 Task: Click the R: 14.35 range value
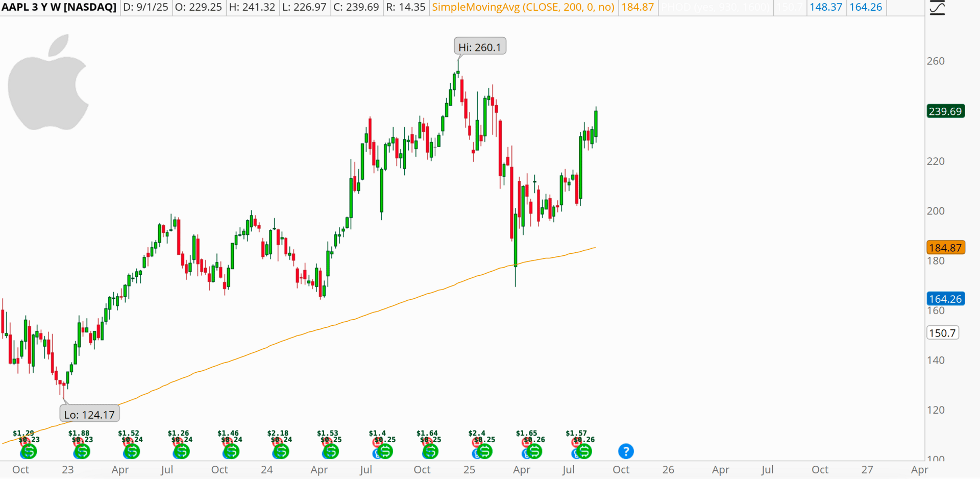(406, 7)
